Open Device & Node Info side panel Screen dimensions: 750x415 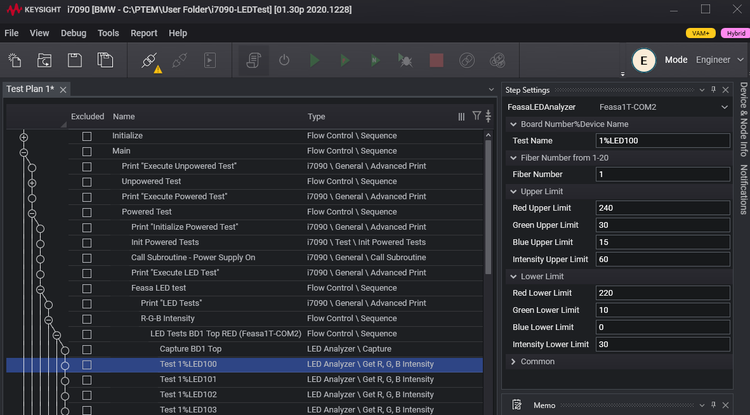tap(742, 121)
